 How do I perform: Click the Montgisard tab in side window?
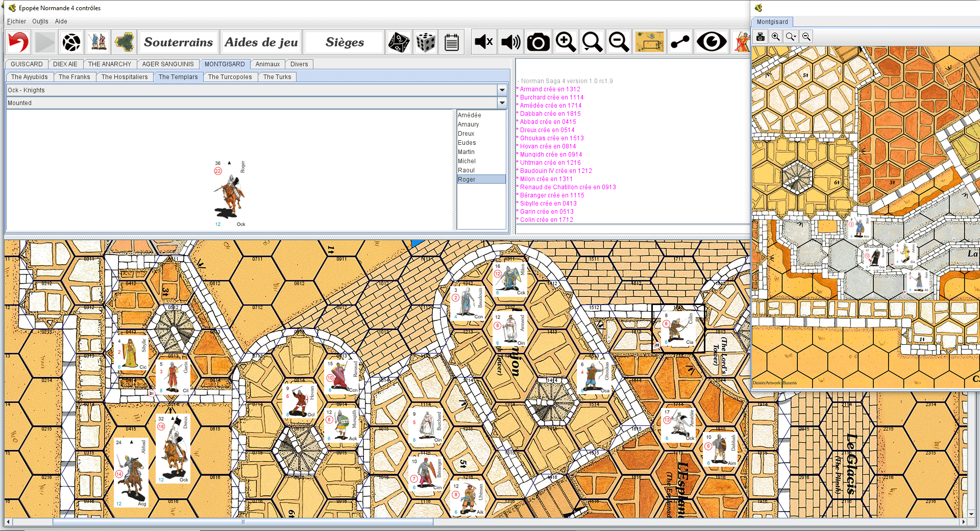point(772,22)
